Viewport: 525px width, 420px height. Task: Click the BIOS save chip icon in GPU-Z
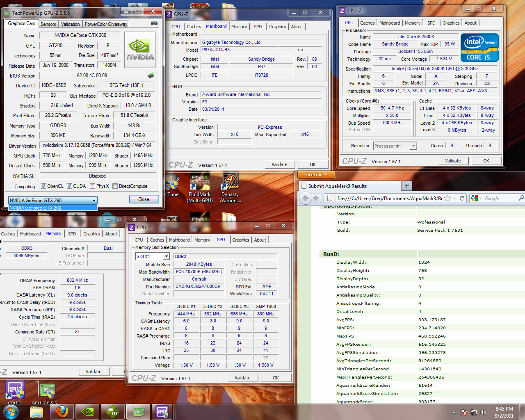[x=151, y=75]
